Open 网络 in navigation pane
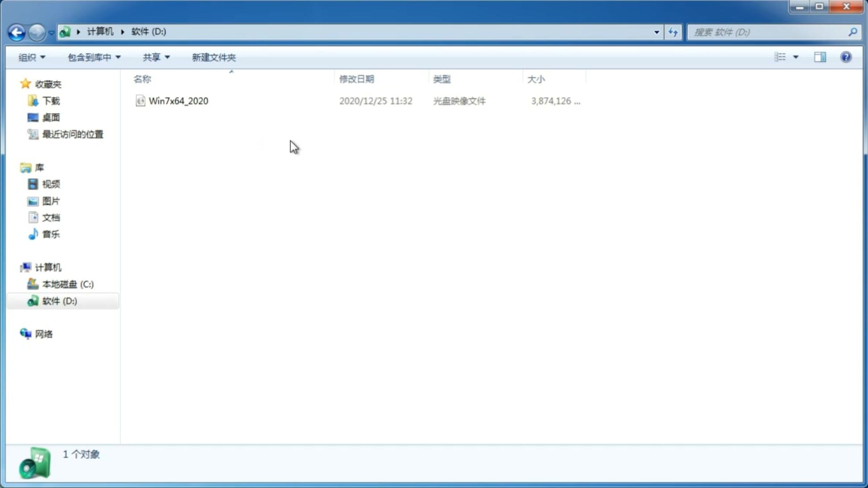Screen dimensions: 868x488 pyautogui.click(x=45, y=334)
